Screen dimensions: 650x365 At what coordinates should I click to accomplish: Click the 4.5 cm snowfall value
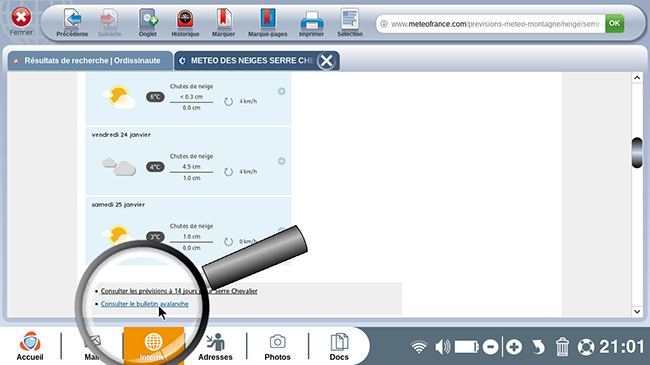[191, 166]
